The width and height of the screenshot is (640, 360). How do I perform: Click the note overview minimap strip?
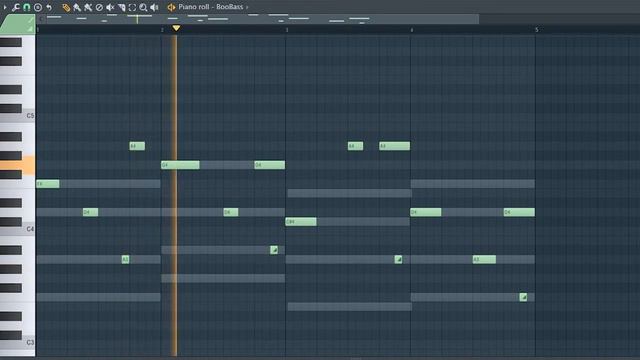point(257,19)
